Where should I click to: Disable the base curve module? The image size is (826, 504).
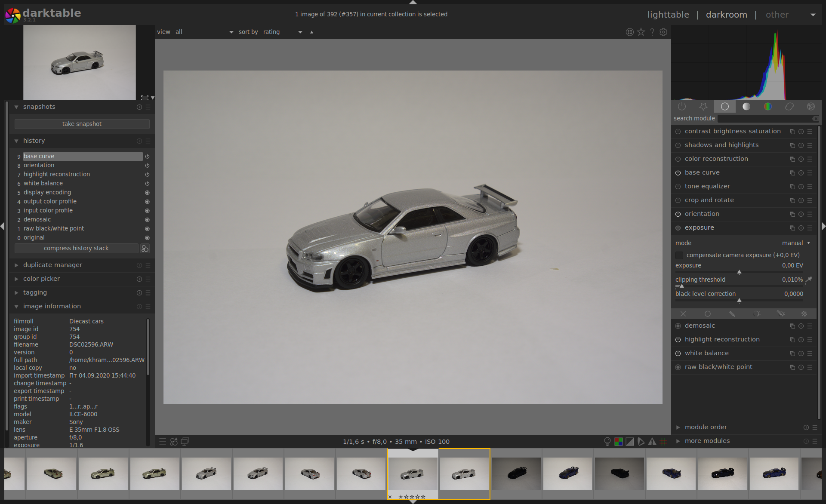pyautogui.click(x=678, y=173)
